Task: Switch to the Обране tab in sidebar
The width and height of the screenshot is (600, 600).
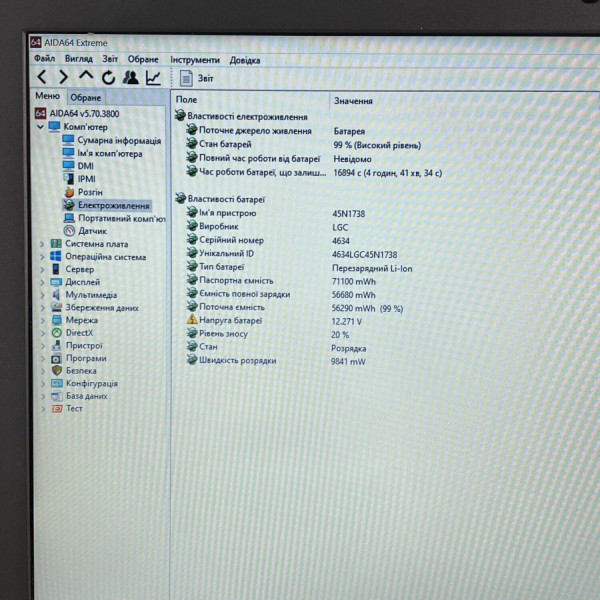Action: click(x=85, y=98)
